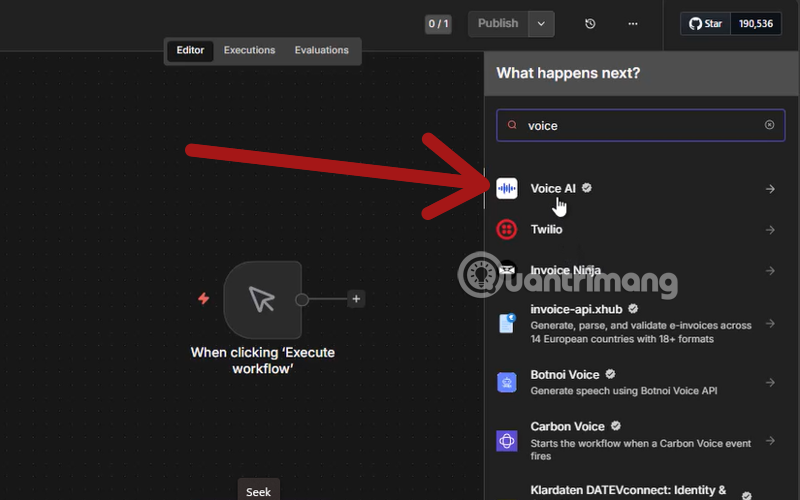This screenshot has height=500, width=800.
Task: Click the 'When clicking Execute workflow' label
Action: (x=263, y=360)
